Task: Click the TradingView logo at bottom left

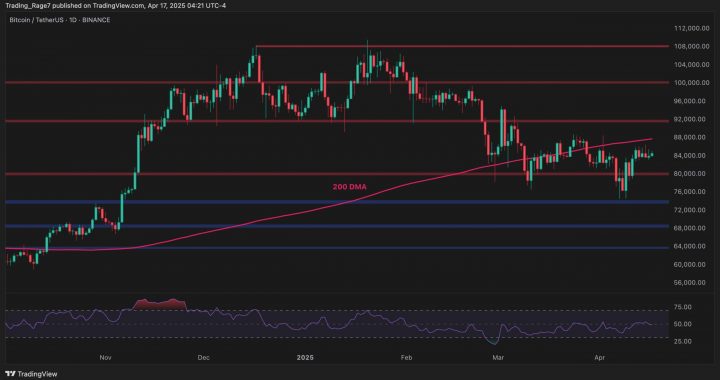Action: click(x=31, y=374)
